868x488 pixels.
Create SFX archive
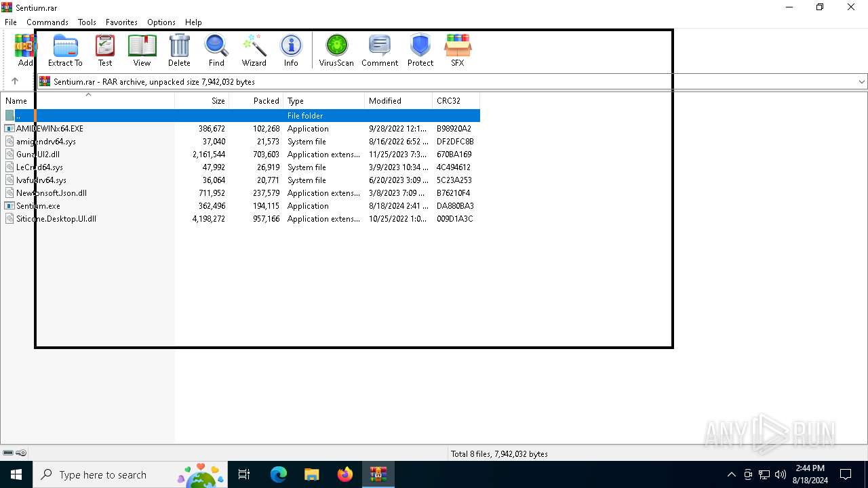(x=458, y=50)
